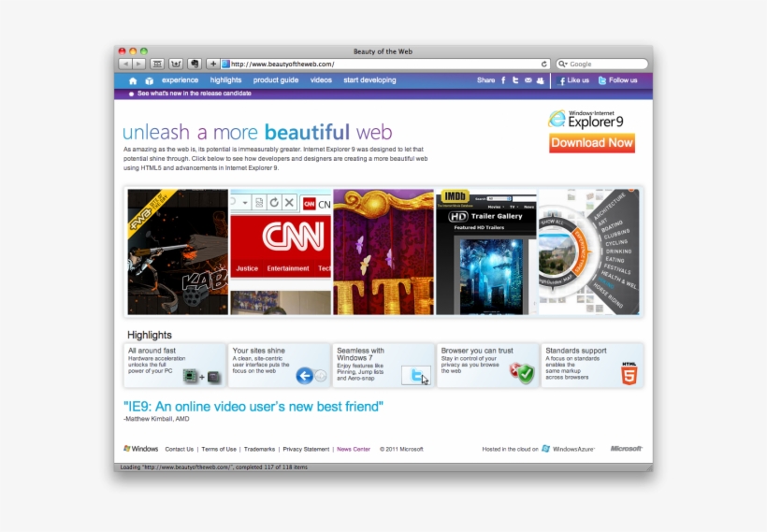Screen dimensions: 767x532
Task: Open the CNN site thumbnail
Action: (281, 252)
